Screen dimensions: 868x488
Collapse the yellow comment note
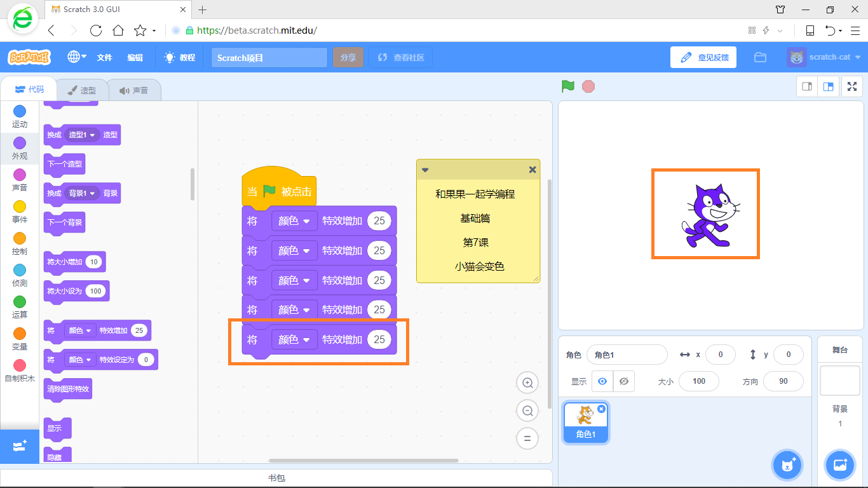[x=425, y=170]
